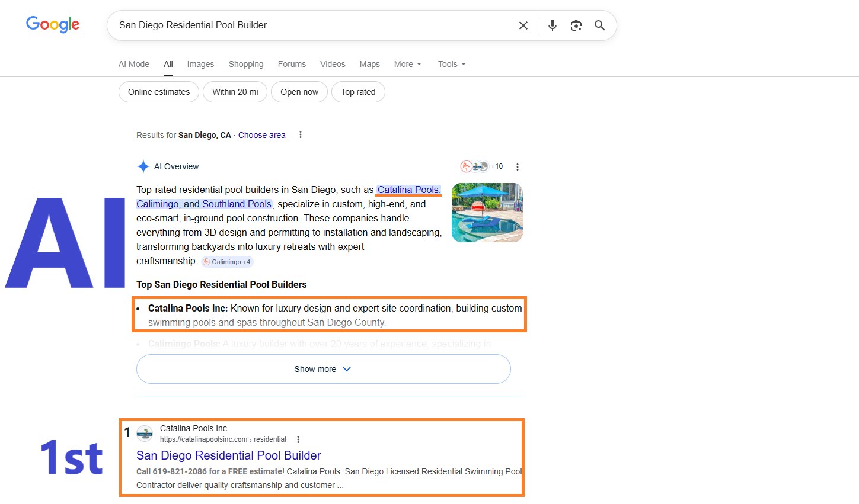The height and width of the screenshot is (504, 859).
Task: View the pool photo thumbnail in AI Overview
Action: pyautogui.click(x=487, y=213)
